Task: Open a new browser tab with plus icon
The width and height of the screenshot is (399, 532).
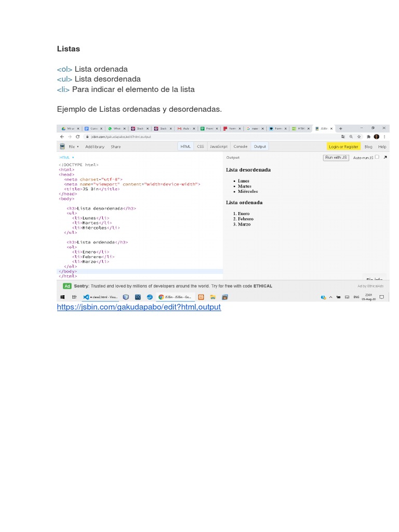Action: tap(341, 129)
